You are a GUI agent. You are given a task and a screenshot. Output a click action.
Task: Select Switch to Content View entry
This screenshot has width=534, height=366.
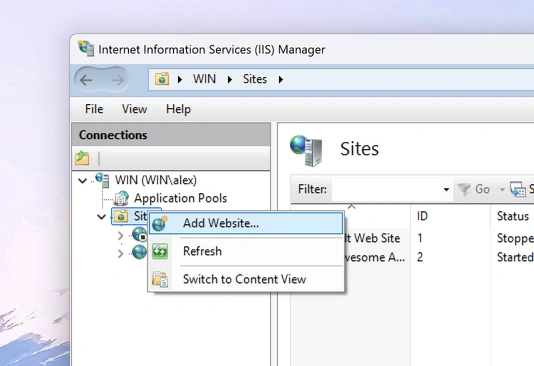tap(246, 279)
